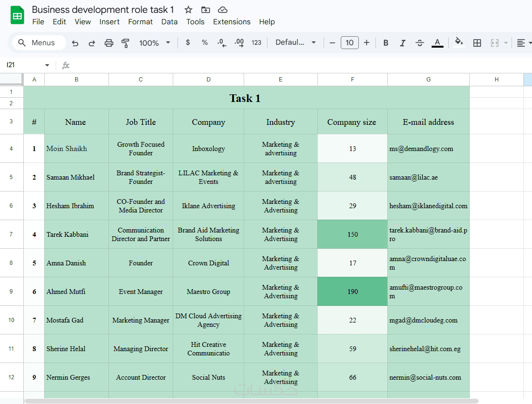Click the Menus search box
The height and width of the screenshot is (404, 532).
(39, 43)
